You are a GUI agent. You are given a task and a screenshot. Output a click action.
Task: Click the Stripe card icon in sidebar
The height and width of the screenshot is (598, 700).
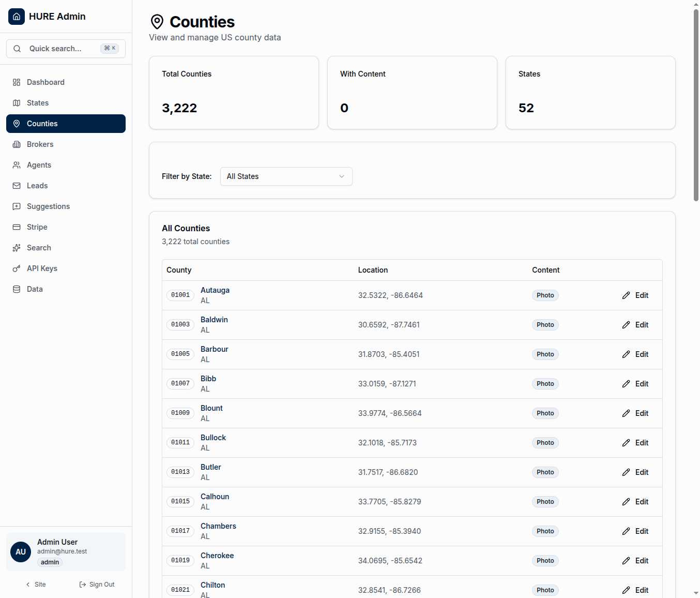pyautogui.click(x=17, y=227)
